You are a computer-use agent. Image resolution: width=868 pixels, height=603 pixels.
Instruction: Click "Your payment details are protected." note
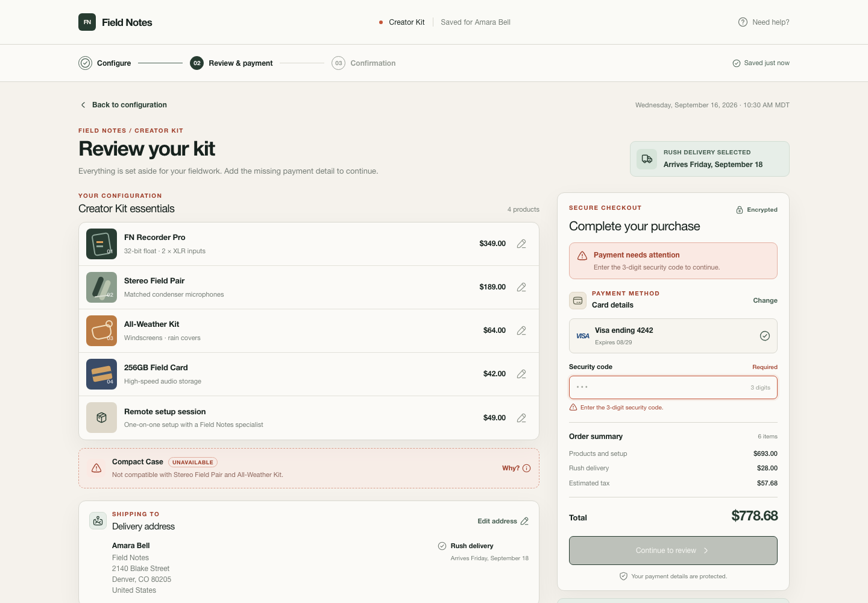679,576
